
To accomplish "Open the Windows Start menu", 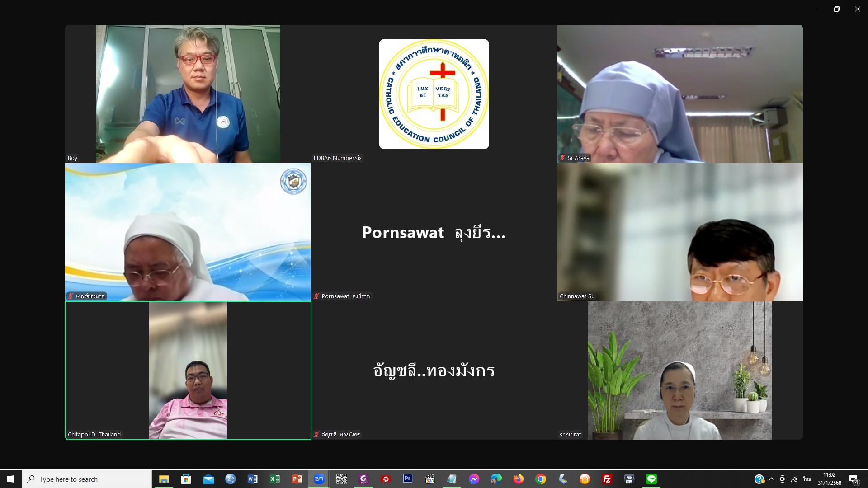I will pos(11,479).
